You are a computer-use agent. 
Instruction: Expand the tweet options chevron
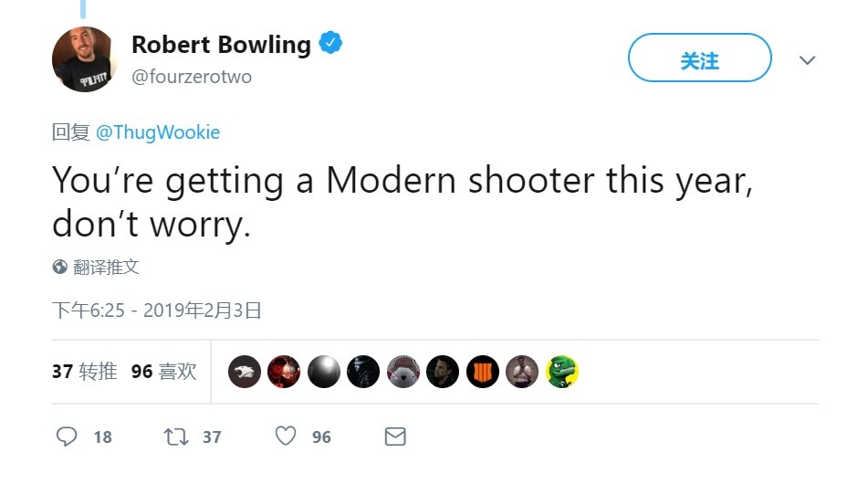point(807,60)
